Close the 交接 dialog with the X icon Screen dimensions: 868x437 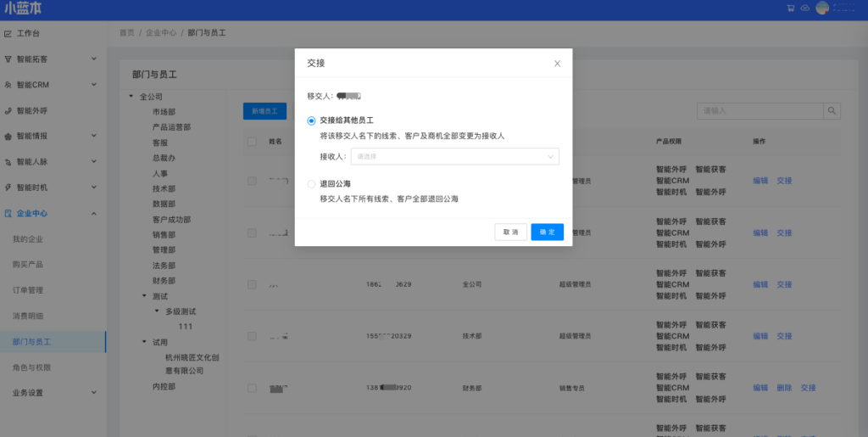point(557,64)
